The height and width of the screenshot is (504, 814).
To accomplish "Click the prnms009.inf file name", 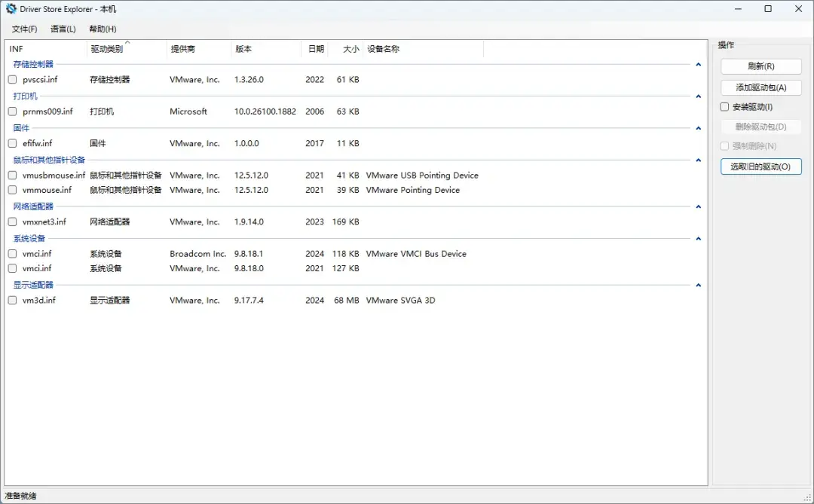I will coord(47,111).
